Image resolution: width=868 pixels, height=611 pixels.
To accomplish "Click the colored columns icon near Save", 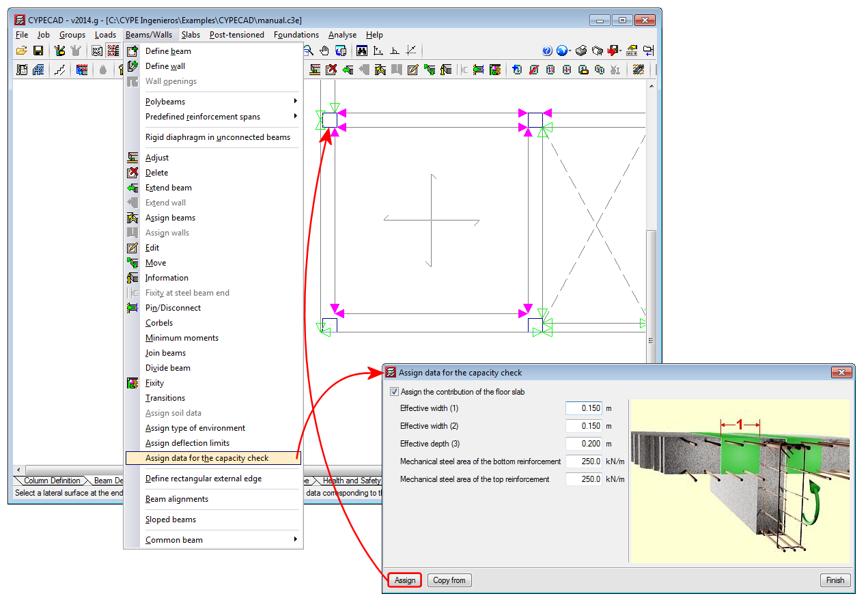I will pos(59,51).
